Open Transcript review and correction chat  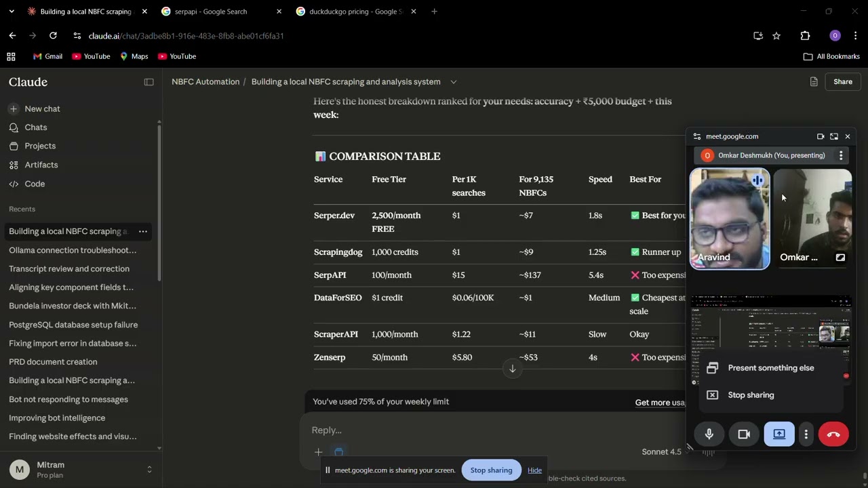[69, 269]
